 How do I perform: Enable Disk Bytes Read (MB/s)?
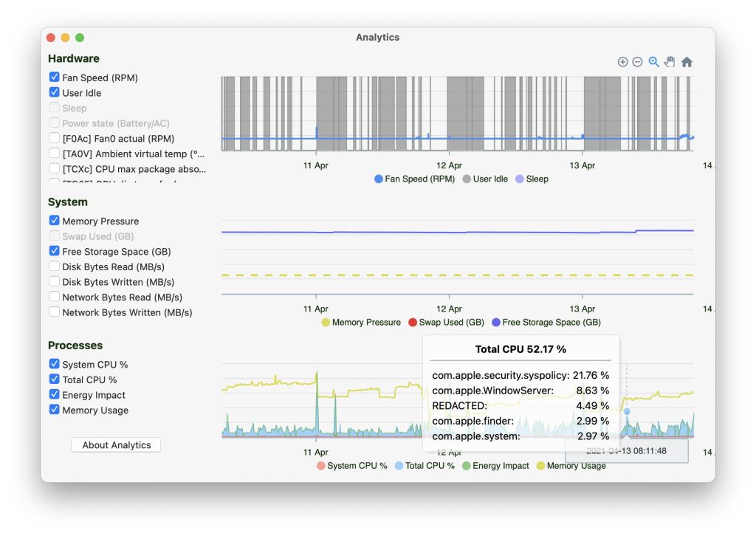[55, 267]
